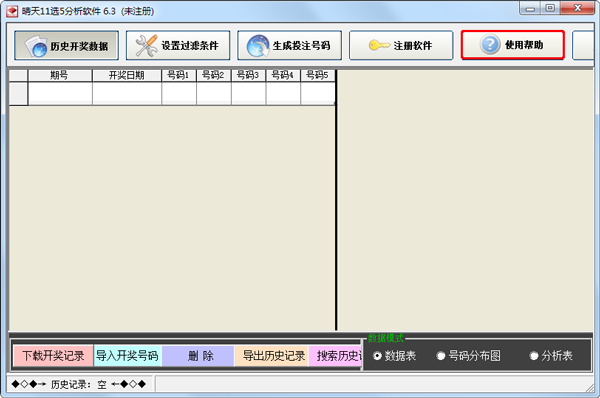Click the 搜索历史 magenta button
The image size is (600, 398).
coord(335,356)
